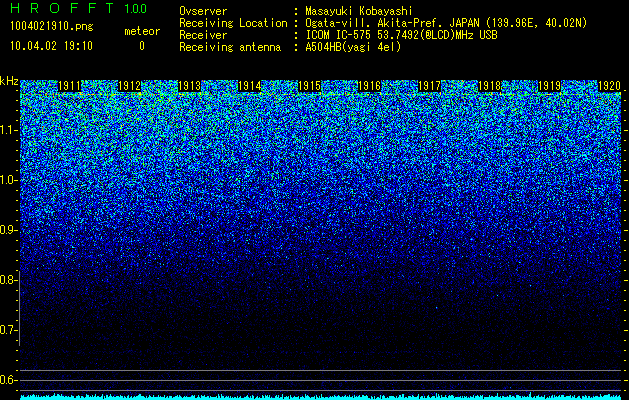Click the Ovserver field label
This screenshot has width=629, height=400.
tap(203, 11)
